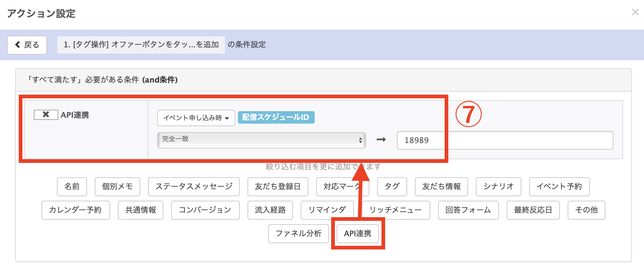
Task: Add a その他 filter condition
Action: pyautogui.click(x=586, y=210)
